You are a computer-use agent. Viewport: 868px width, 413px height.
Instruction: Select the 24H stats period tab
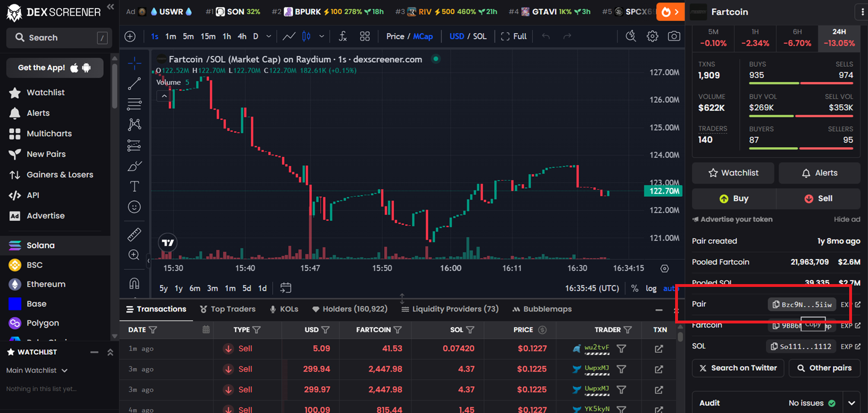[839, 38]
